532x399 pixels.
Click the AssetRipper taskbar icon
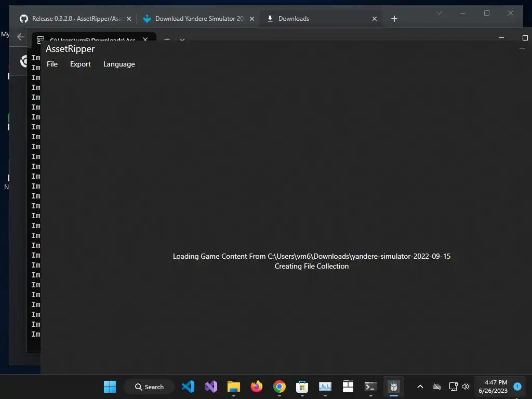click(x=394, y=387)
